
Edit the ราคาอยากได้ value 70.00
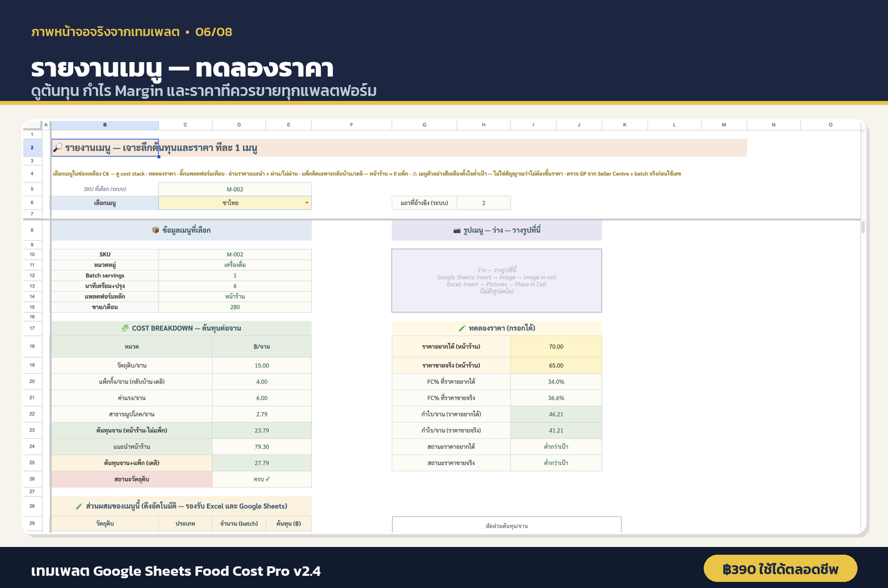pos(556,347)
